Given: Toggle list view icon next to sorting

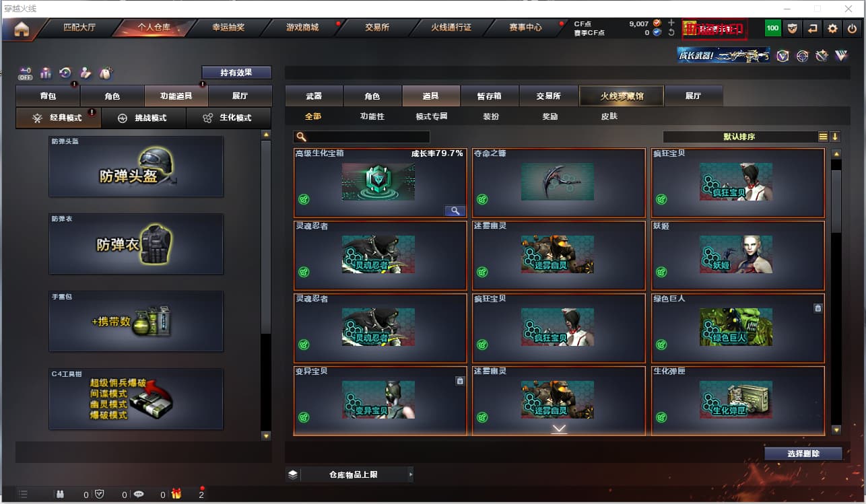Looking at the screenshot, I should click(823, 137).
